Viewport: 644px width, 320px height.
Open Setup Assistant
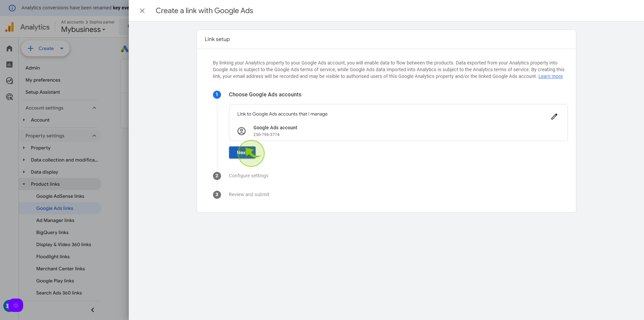(43, 92)
